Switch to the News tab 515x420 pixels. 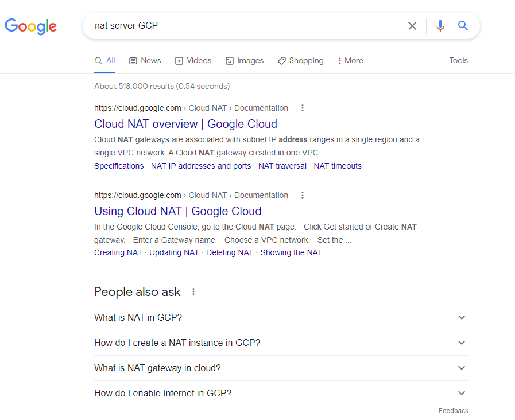click(145, 61)
